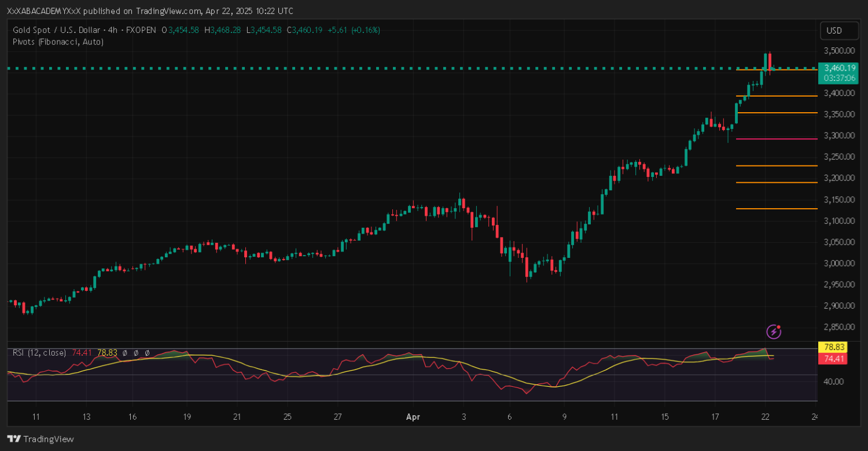
Task: Click the red central pivot line
Action: coord(775,139)
